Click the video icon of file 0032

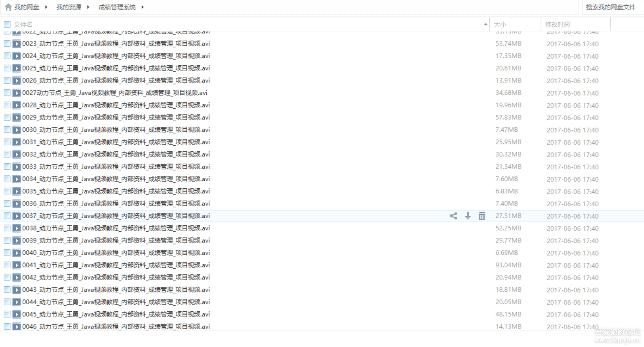click(x=16, y=154)
